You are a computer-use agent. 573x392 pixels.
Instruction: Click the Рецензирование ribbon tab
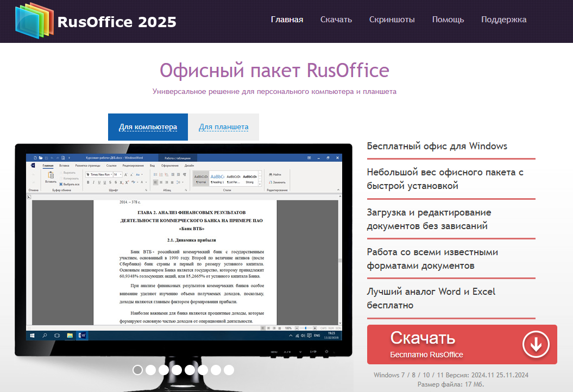click(133, 166)
